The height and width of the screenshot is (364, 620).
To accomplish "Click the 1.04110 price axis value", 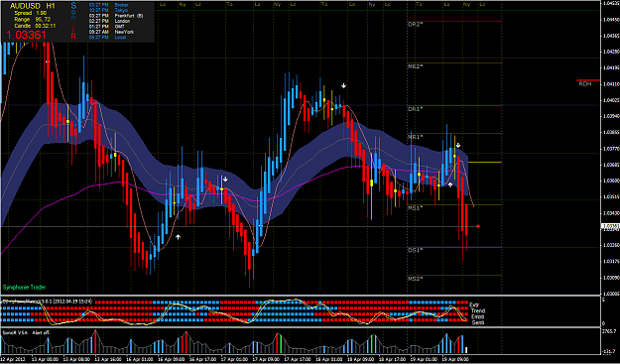I will [x=611, y=83].
